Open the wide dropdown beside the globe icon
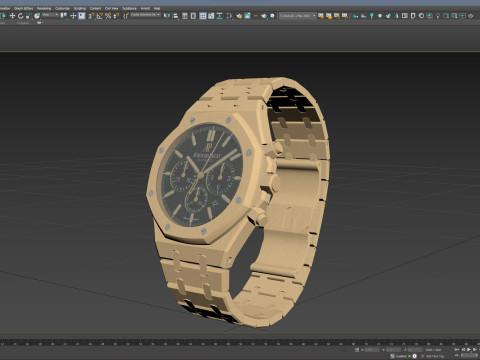This screenshot has height=360, width=480. click(297, 15)
